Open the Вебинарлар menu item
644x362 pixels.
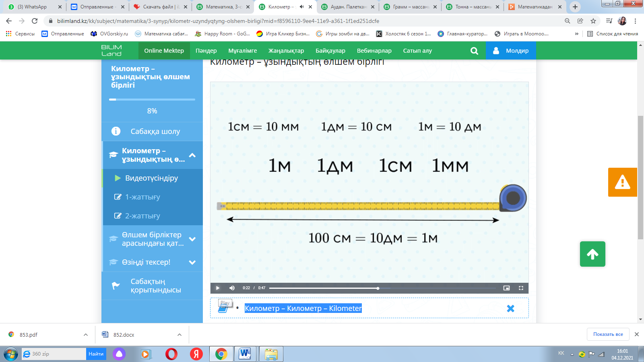point(374,51)
